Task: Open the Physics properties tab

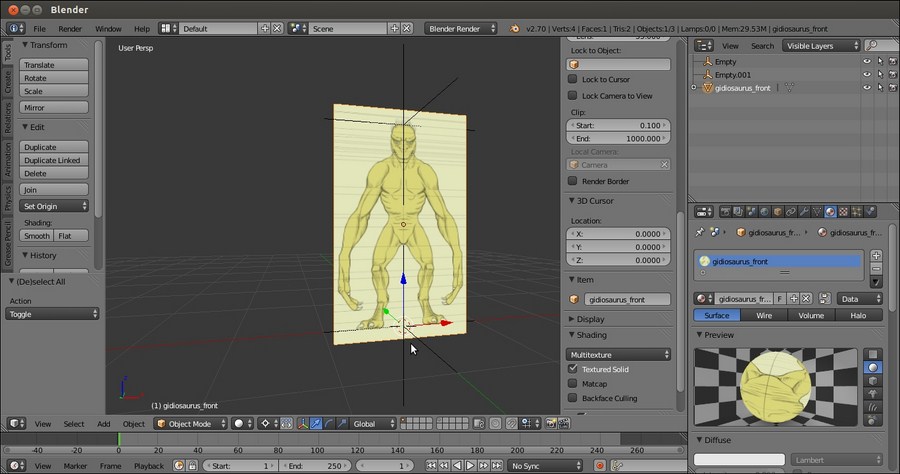Action: pyautogui.click(x=870, y=212)
